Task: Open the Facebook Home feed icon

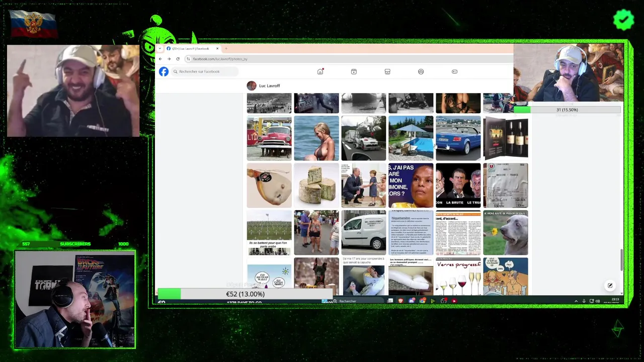Action: [x=320, y=71]
